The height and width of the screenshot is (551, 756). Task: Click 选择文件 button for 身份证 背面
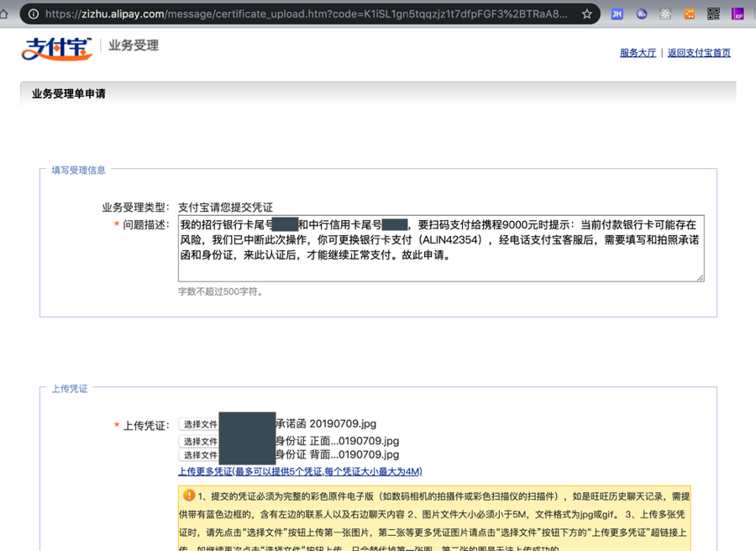pos(200,455)
